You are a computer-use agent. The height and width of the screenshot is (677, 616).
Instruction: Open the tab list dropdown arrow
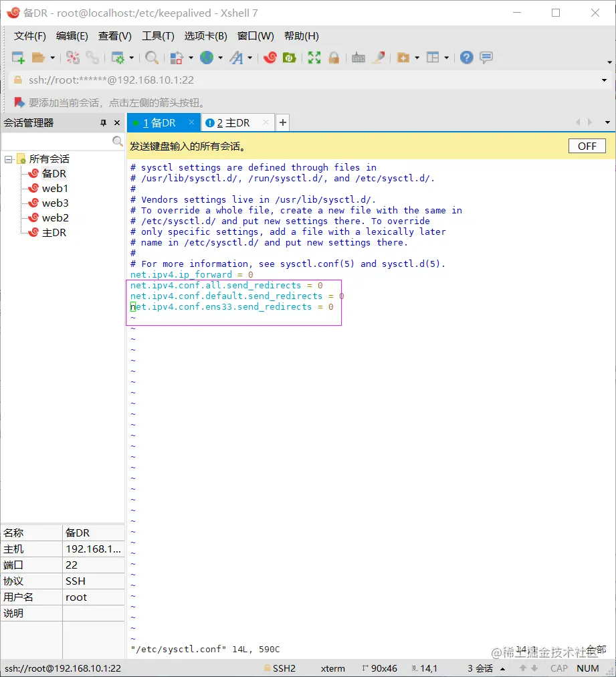[x=607, y=122]
